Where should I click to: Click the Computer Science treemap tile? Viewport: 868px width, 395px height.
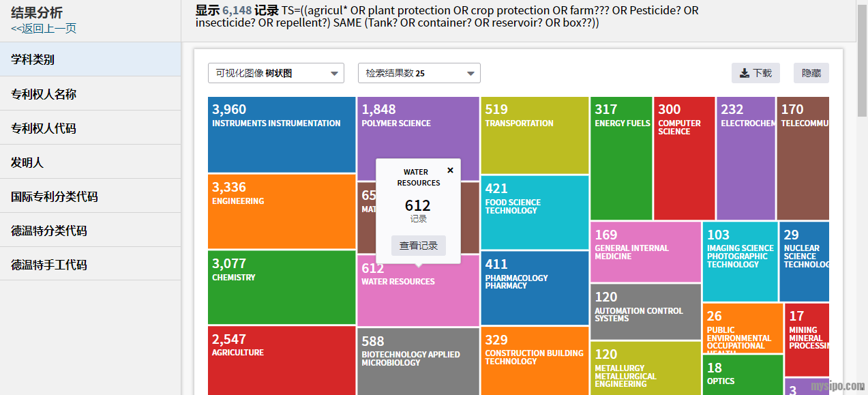click(x=684, y=158)
